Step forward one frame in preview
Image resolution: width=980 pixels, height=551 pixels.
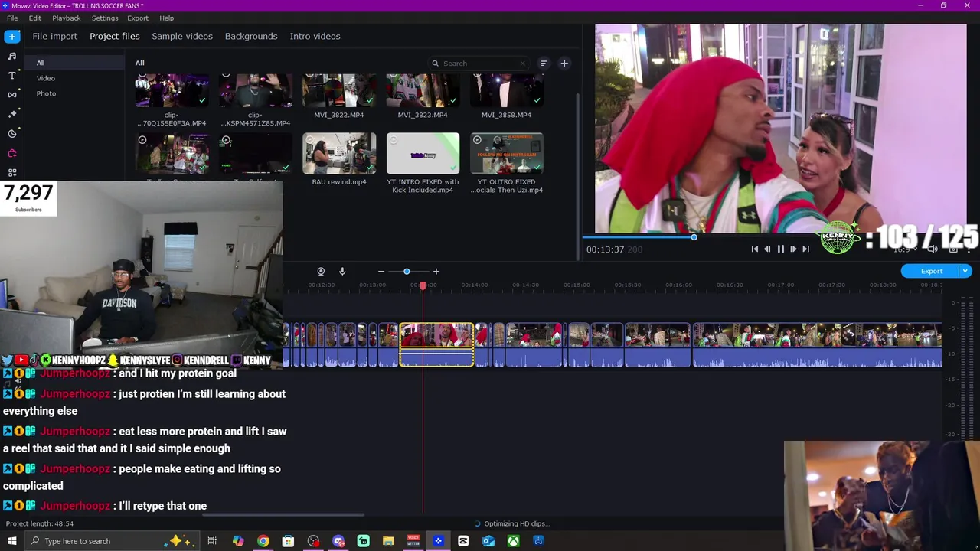click(793, 249)
